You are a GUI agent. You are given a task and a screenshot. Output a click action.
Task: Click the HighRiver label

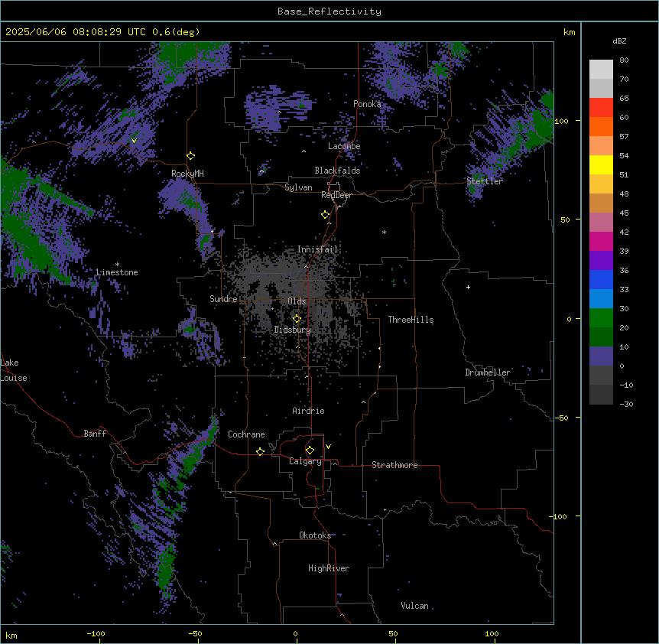pyautogui.click(x=329, y=568)
